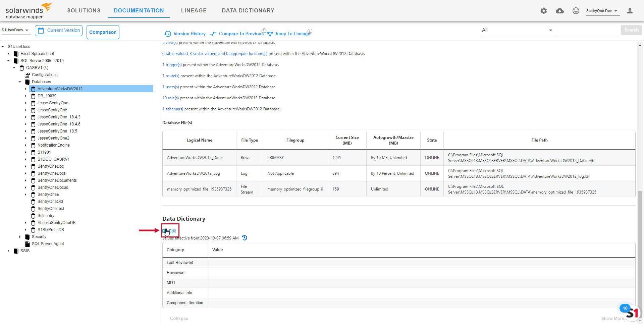Click the Search button
Screen dimensions: 644x325
[x=631, y=30]
